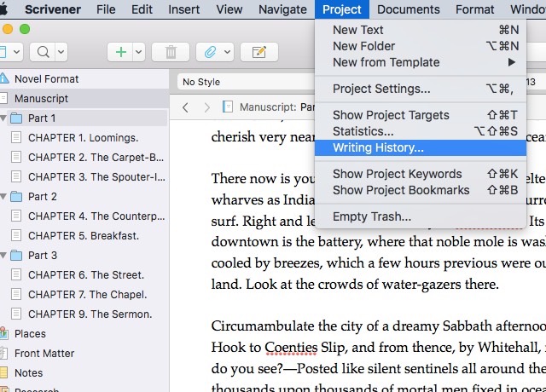Open the Format menu
Screen dimensions: 546x392
click(x=474, y=9)
